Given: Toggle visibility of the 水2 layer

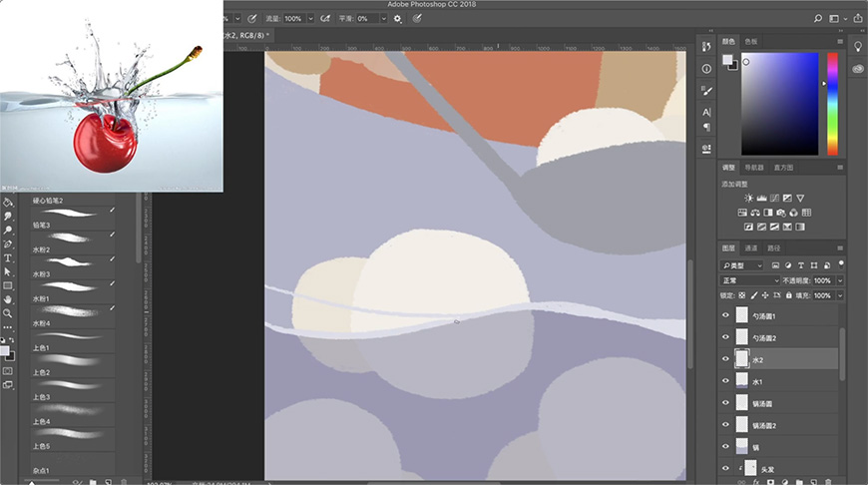Looking at the screenshot, I should click(725, 359).
